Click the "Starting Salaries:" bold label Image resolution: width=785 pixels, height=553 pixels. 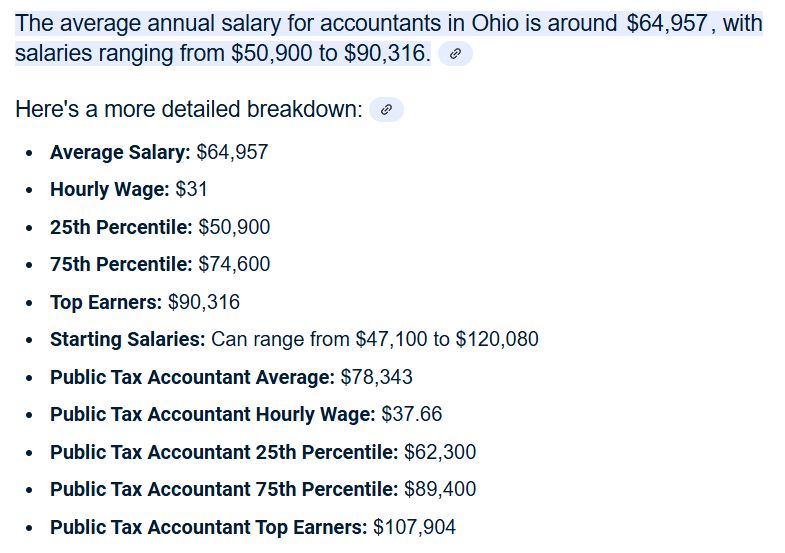pos(127,339)
